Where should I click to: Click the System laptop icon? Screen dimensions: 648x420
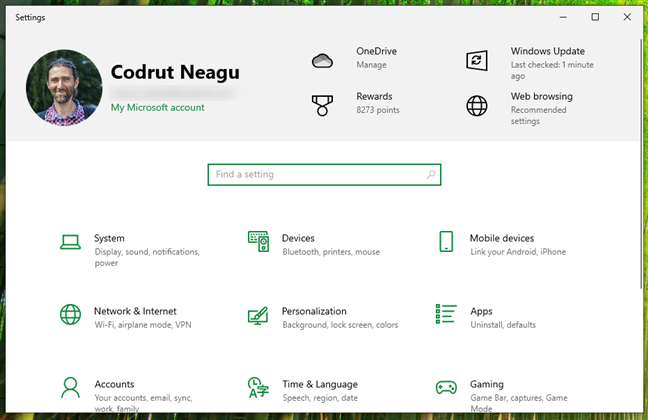(x=70, y=242)
